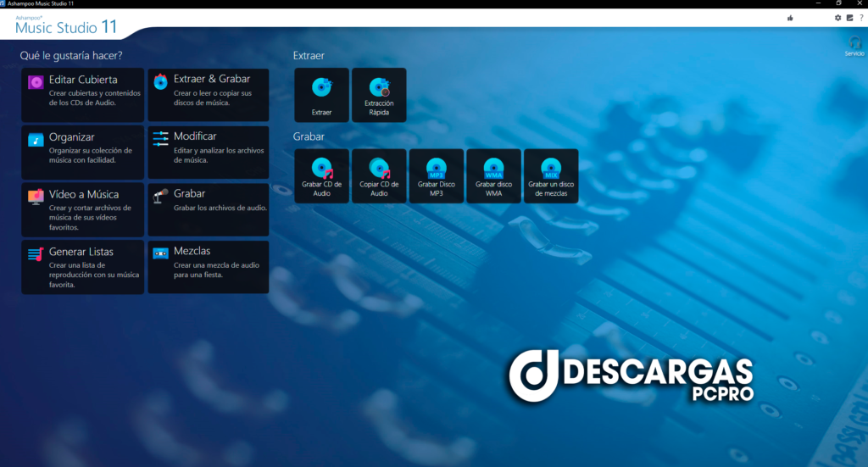
Task: Click the Extraer & Grabar title
Action: (212, 79)
